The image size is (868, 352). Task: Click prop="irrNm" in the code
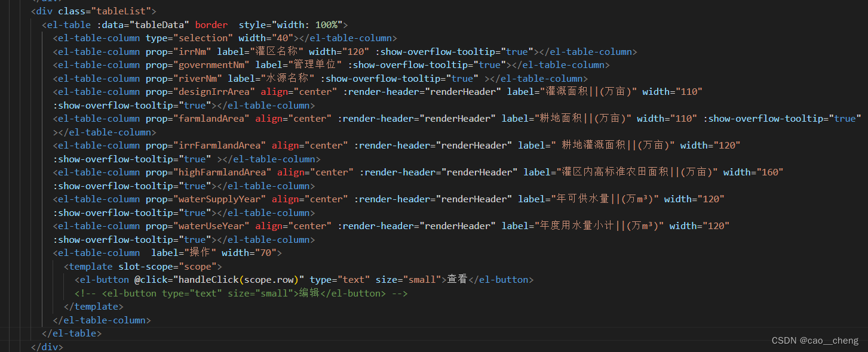(x=179, y=51)
